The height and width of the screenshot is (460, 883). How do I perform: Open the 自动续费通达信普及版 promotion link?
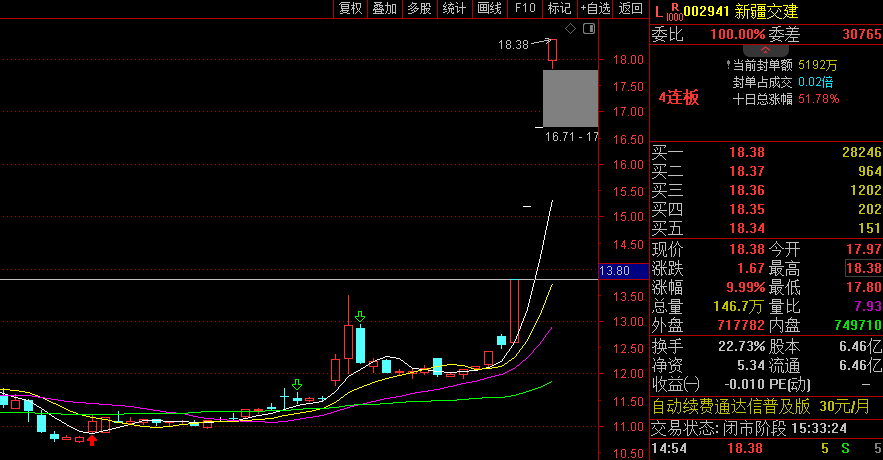[x=761, y=407]
